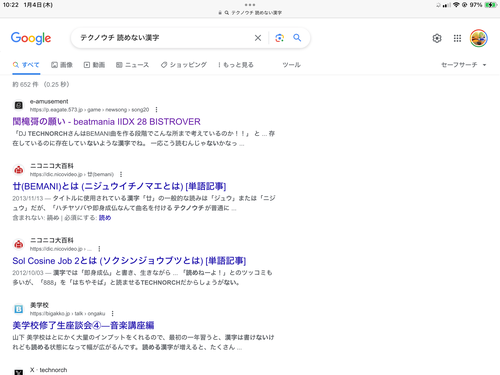Clear the search query with the X icon
Image resolution: width=500 pixels, height=375 pixels.
(x=258, y=38)
